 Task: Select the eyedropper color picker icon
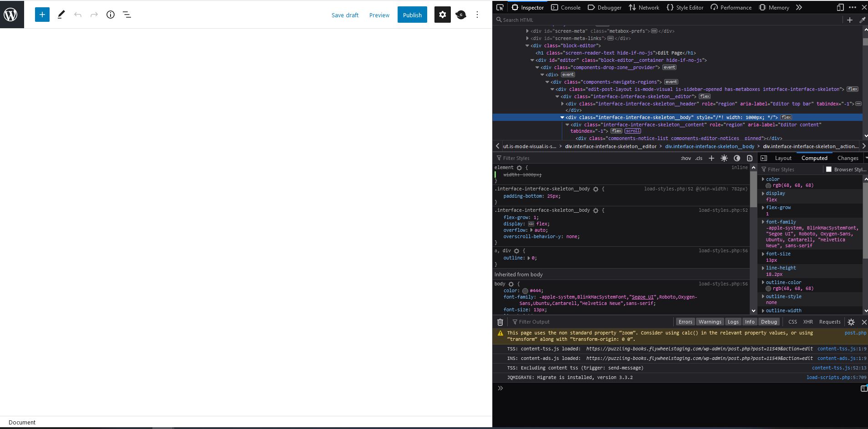coord(862,20)
